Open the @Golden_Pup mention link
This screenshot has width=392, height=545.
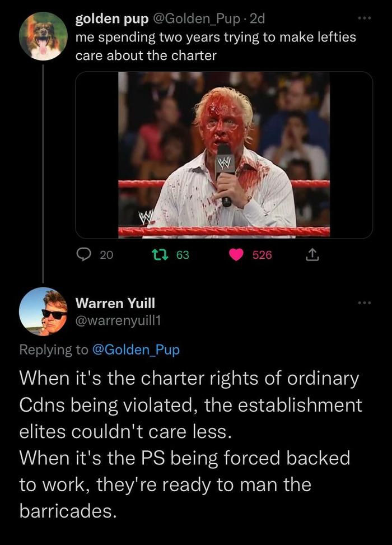pos(136,350)
